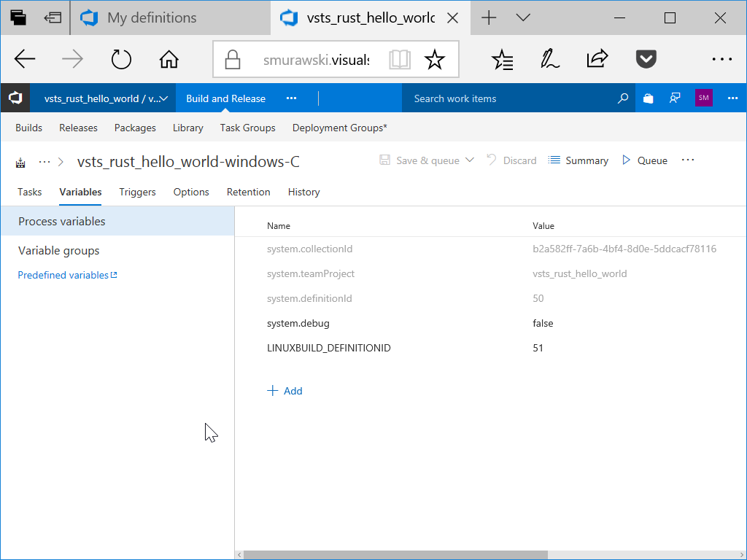Click the Build and Release hub

pyautogui.click(x=226, y=98)
